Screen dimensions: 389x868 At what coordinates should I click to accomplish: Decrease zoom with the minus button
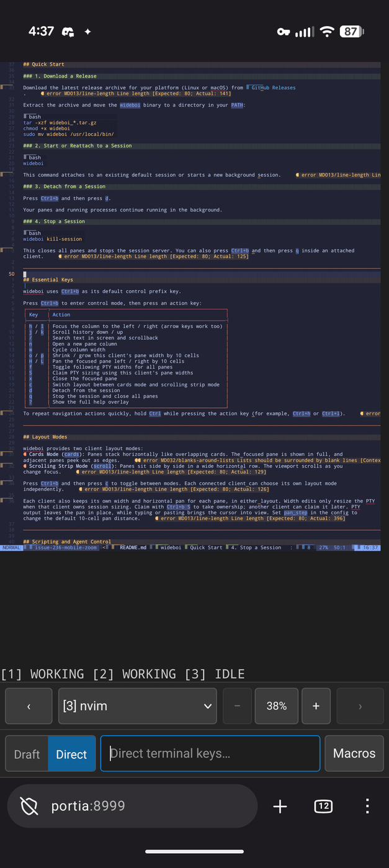click(237, 706)
